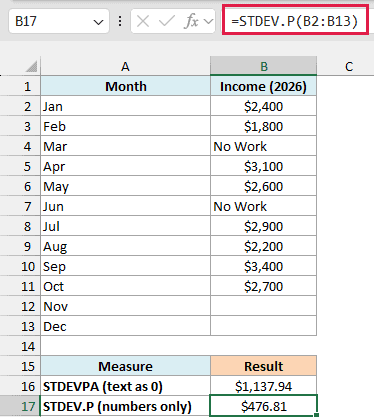Select row 4 header
Screen dimensions: 374x417
pyautogui.click(x=20, y=146)
